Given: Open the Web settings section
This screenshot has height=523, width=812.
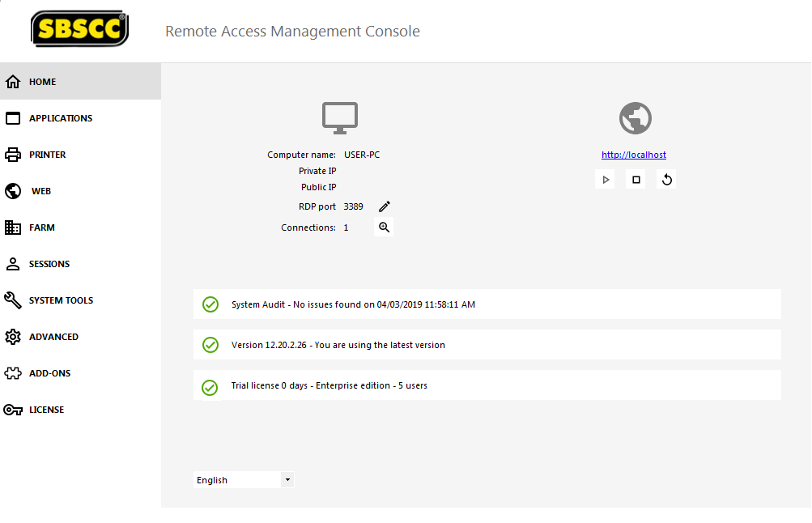Looking at the screenshot, I should (40, 191).
